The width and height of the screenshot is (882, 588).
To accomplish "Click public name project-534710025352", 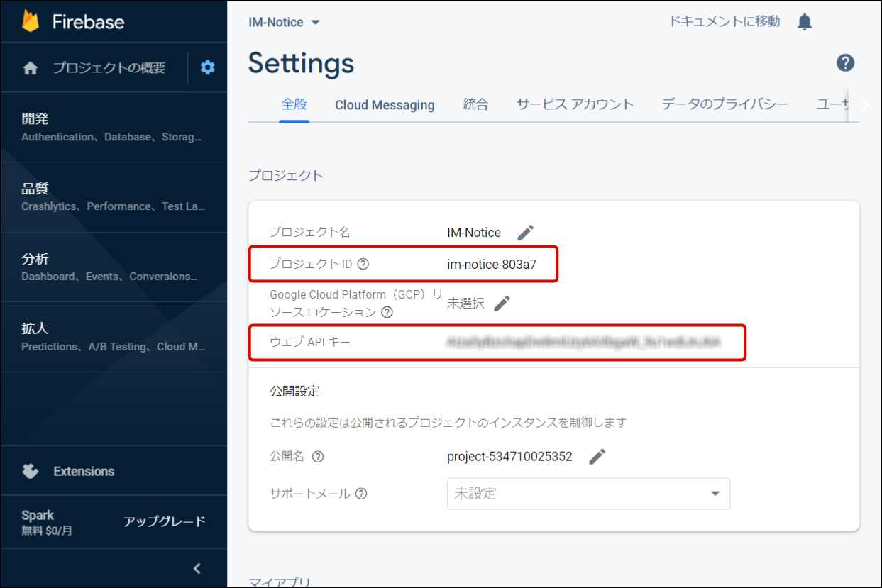I will click(x=509, y=457).
